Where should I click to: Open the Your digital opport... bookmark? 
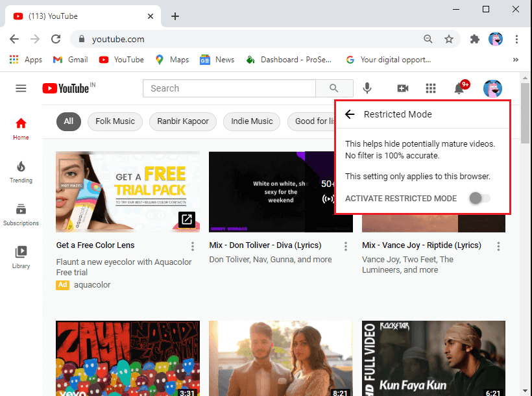(389, 60)
